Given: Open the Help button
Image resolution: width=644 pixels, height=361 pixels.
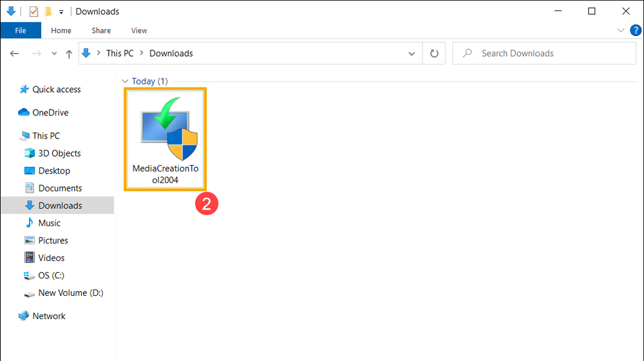Looking at the screenshot, I should (636, 30).
